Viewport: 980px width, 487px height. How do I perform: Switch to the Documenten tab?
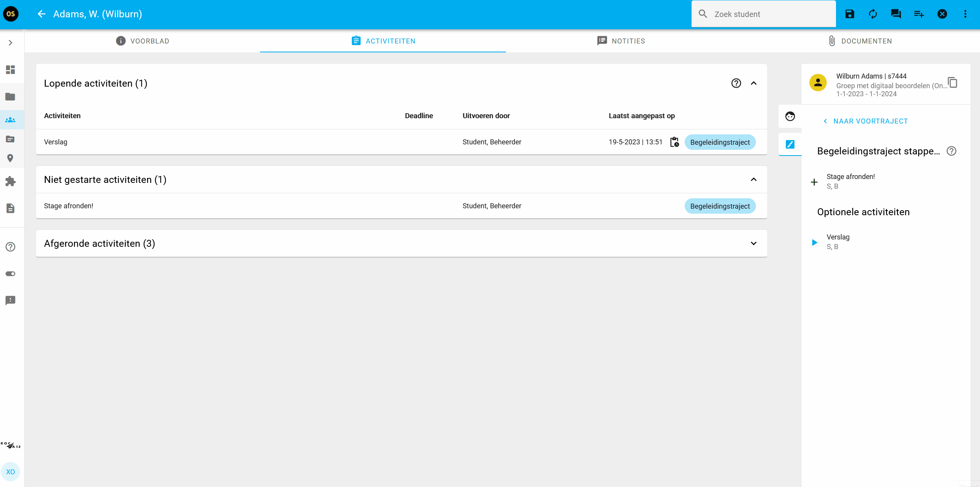coord(859,41)
